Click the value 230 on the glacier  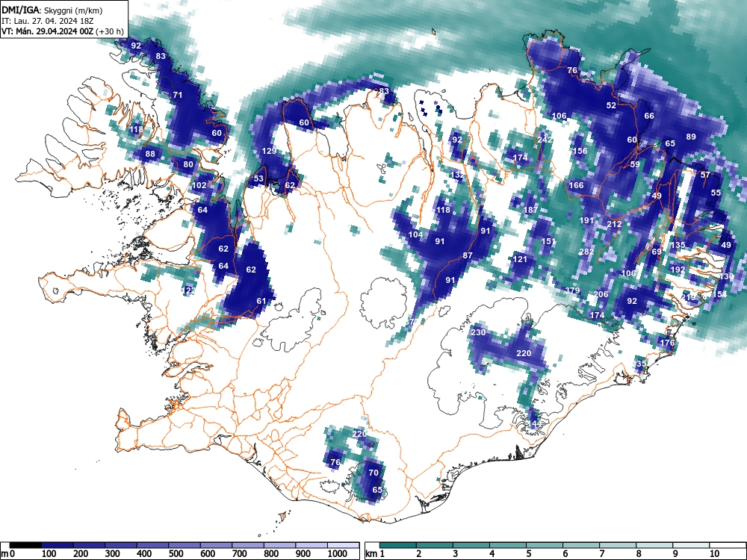tap(478, 332)
